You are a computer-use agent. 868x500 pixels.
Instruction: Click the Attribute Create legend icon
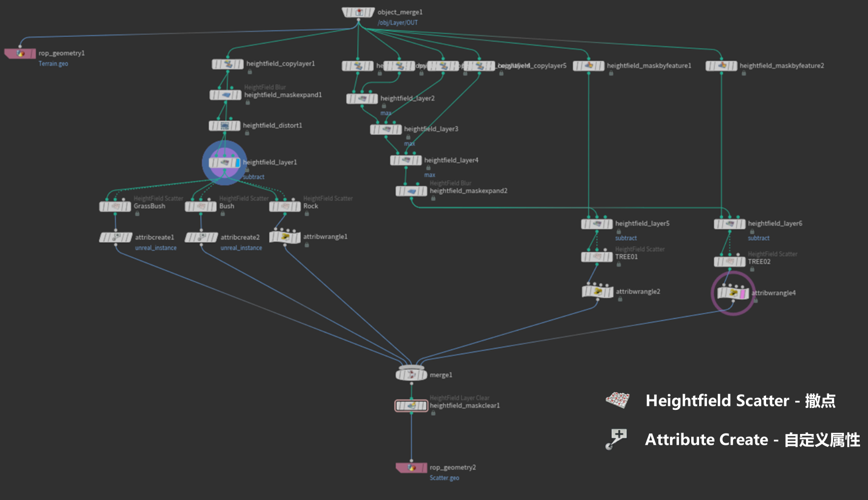click(x=616, y=439)
